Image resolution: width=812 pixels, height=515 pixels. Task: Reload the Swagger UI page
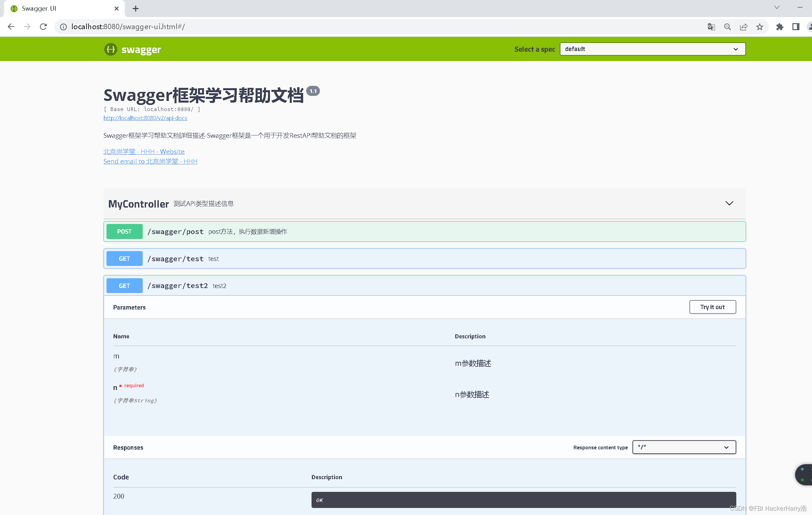pos(43,27)
